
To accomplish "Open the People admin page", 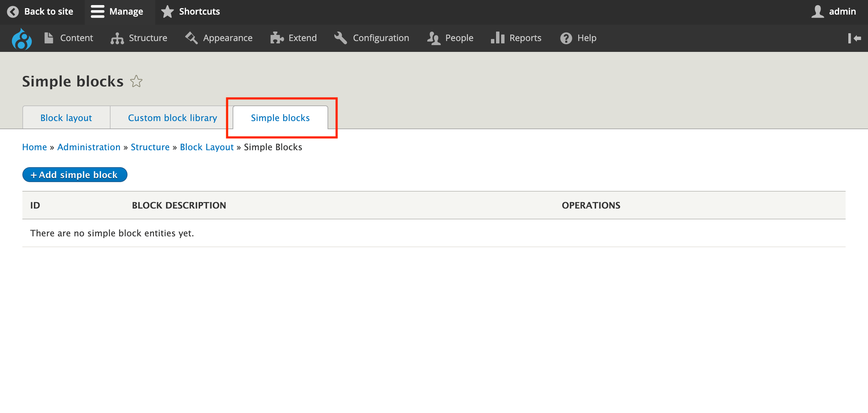I will click(x=450, y=38).
